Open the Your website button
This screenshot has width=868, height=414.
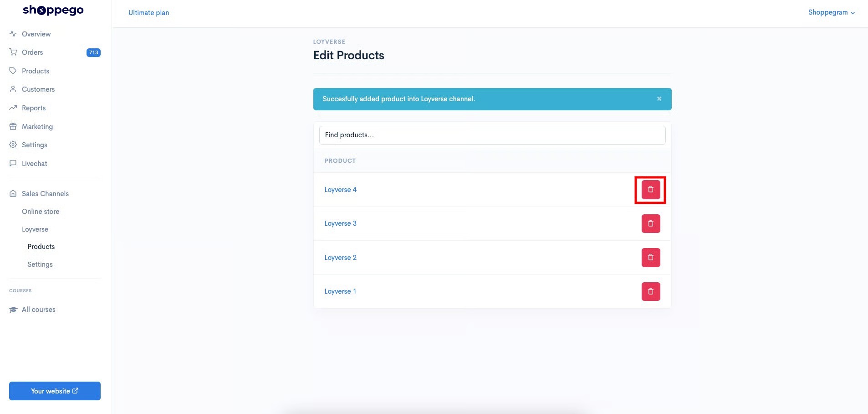click(55, 391)
